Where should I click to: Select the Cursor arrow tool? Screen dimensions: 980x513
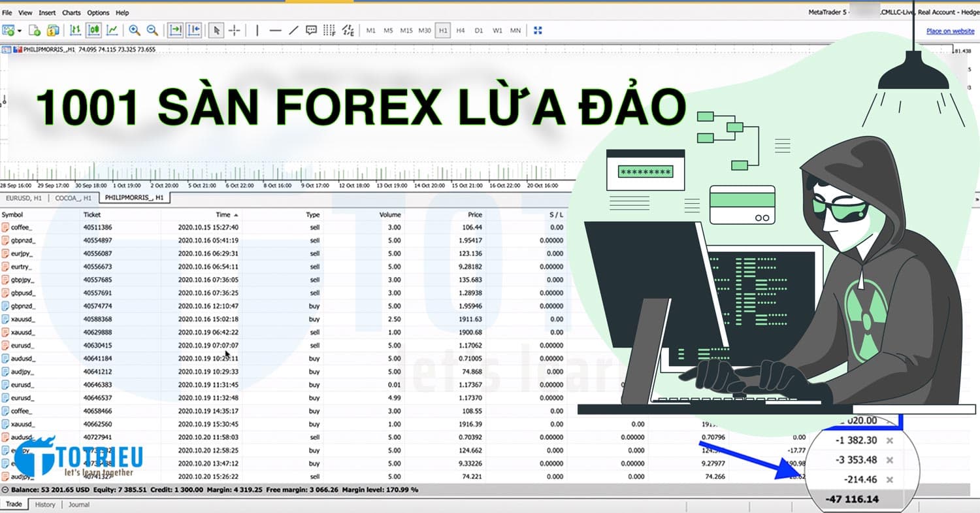216,30
